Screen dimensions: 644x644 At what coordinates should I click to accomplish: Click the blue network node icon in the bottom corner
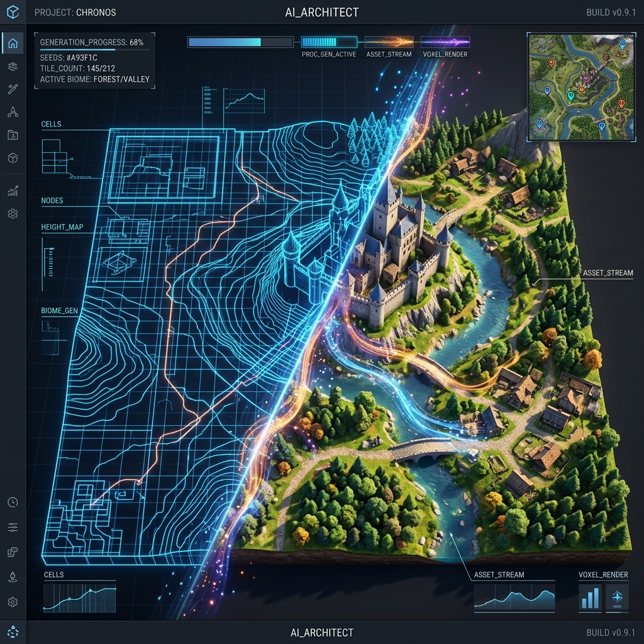[13, 631]
